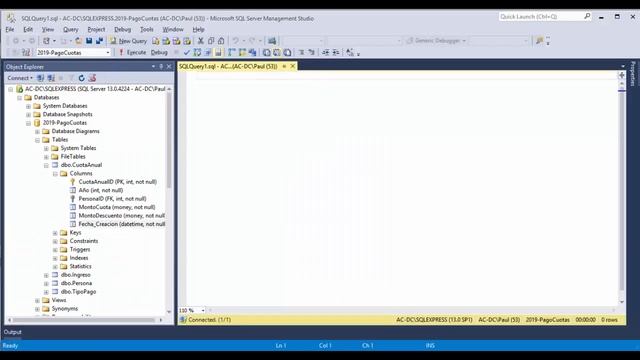Click the Results to Grid icon

[x=277, y=52]
